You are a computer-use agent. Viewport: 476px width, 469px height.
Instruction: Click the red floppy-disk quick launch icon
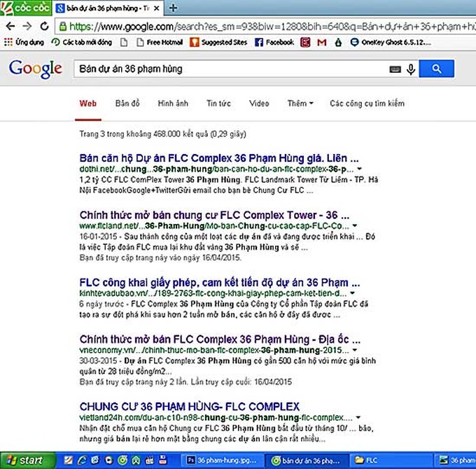coord(163,461)
